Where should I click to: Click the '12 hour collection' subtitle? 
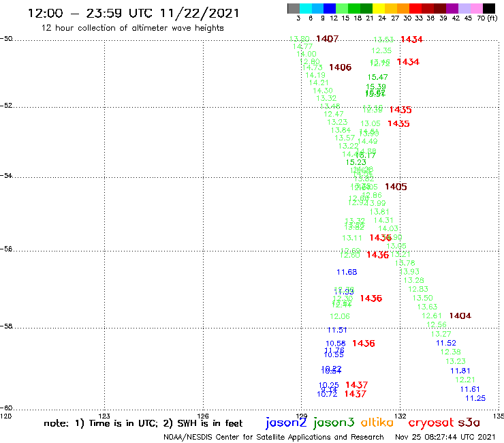tap(132, 28)
